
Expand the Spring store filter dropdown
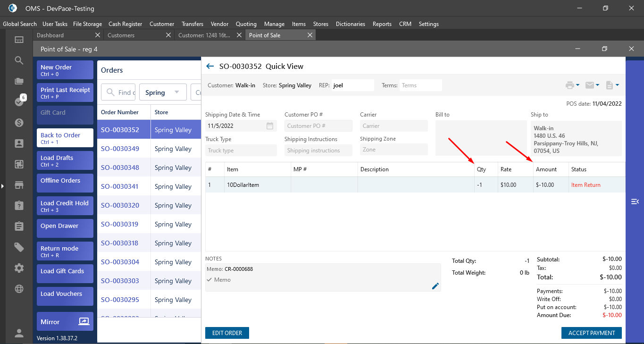point(163,92)
